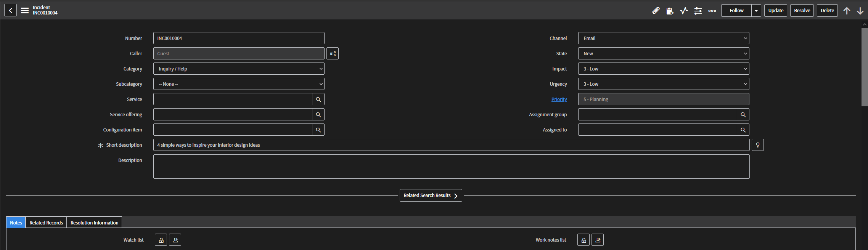Click the read-only Priority field 5 - Planning

coord(664,99)
